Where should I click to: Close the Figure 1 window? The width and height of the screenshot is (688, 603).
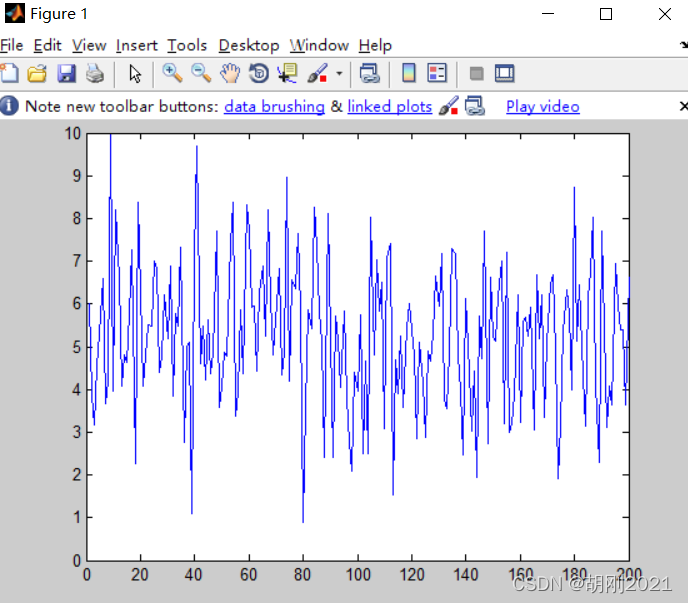coord(665,14)
